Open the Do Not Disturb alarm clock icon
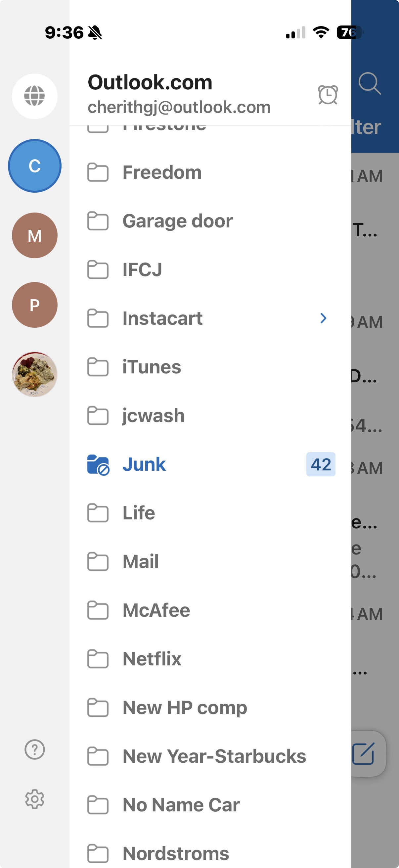 328,95
